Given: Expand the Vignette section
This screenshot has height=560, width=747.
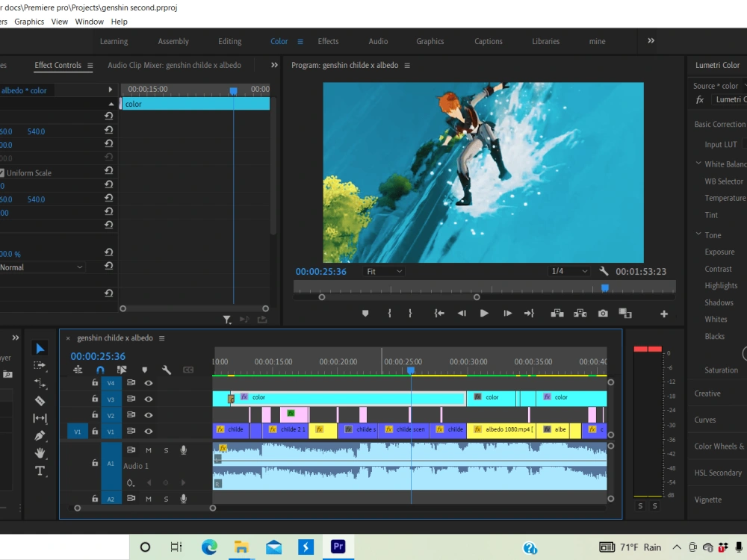Looking at the screenshot, I should coord(708,500).
